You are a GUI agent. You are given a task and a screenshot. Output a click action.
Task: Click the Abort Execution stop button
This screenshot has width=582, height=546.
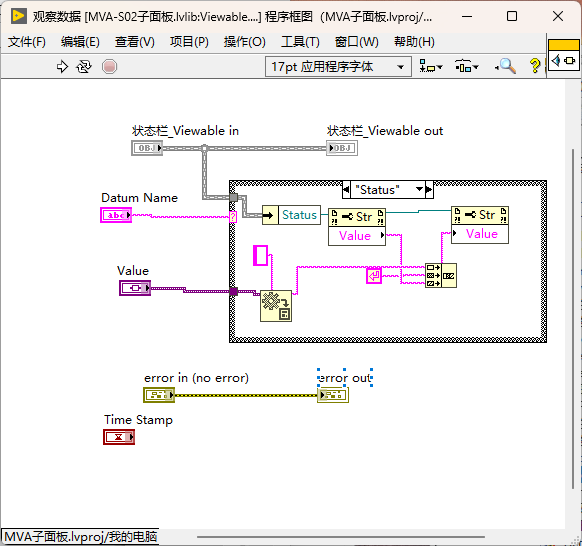109,67
